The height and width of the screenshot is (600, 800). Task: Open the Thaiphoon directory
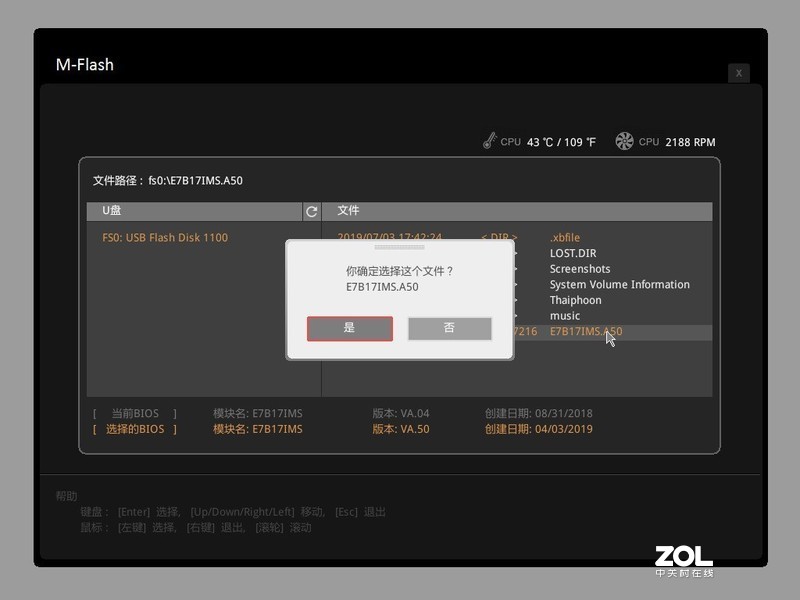pos(575,299)
